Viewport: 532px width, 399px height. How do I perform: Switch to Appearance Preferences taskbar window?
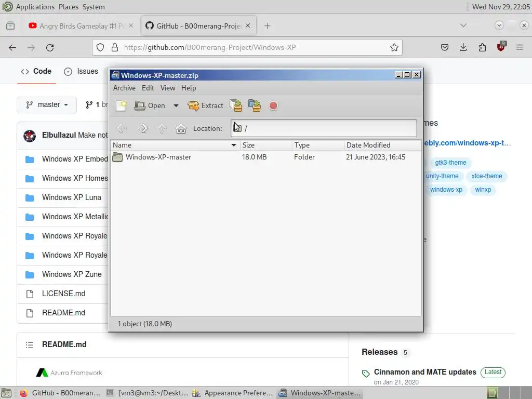point(233,393)
